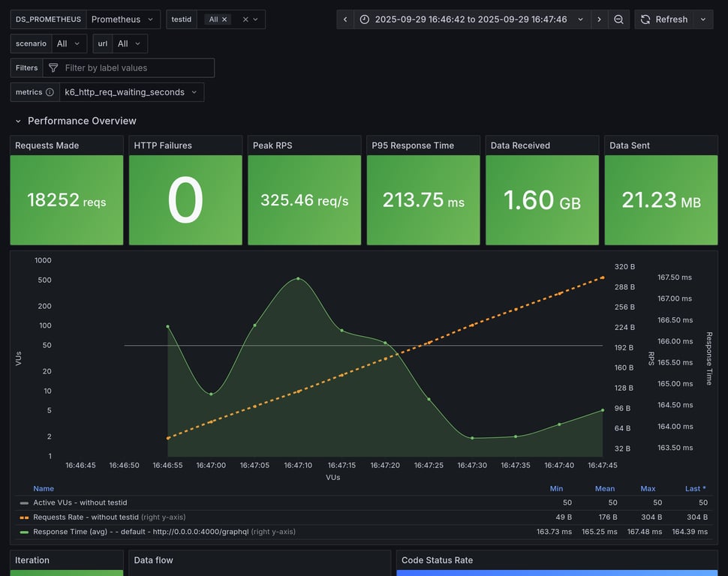Screen dimensions: 728x576
Task: Click the HTTP Failures panel title
Action: coord(163,145)
